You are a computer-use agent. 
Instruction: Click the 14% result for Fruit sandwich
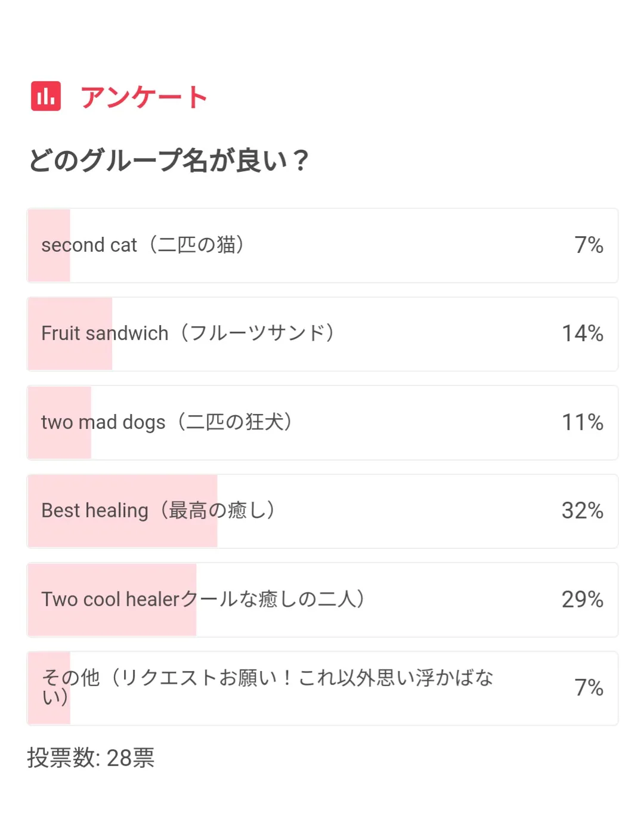coord(583,334)
